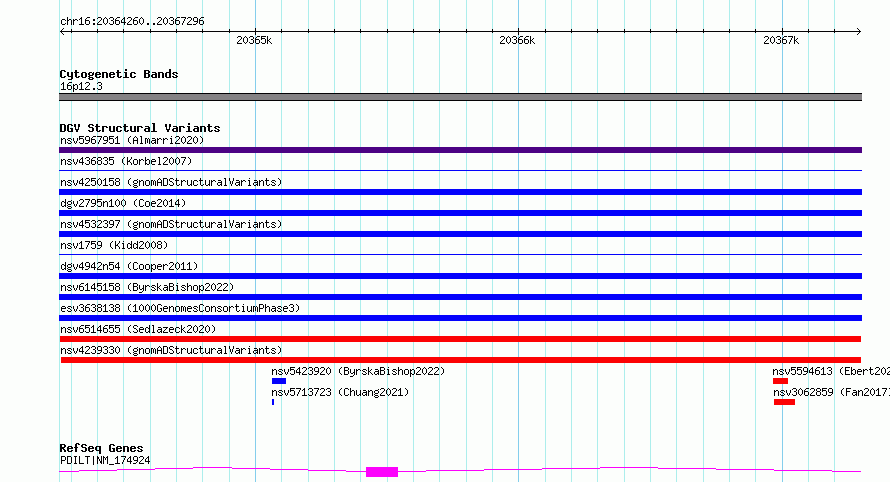Open dgv2795n100 (Coe2014) label
This screenshot has width=890, height=482.
pyautogui.click(x=123, y=203)
